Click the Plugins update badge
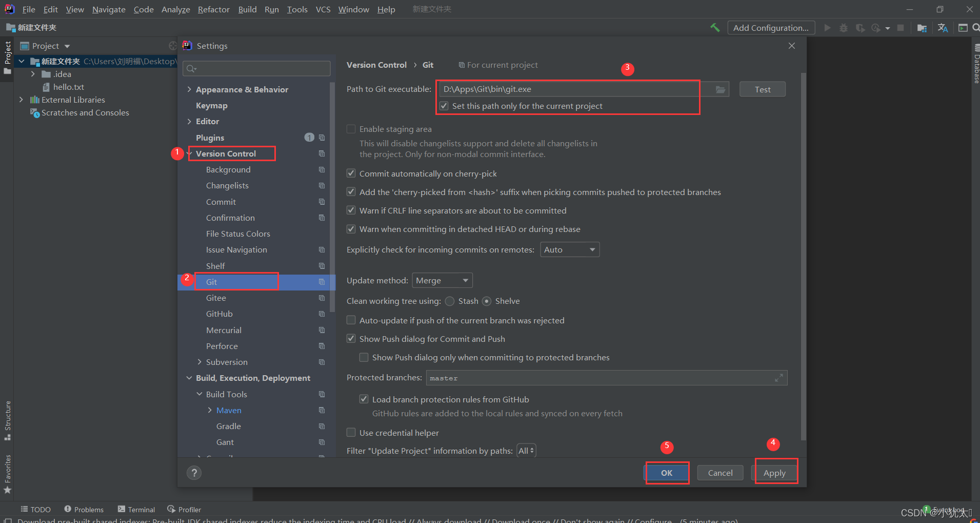Viewport: 980px width, 523px height. tap(309, 137)
